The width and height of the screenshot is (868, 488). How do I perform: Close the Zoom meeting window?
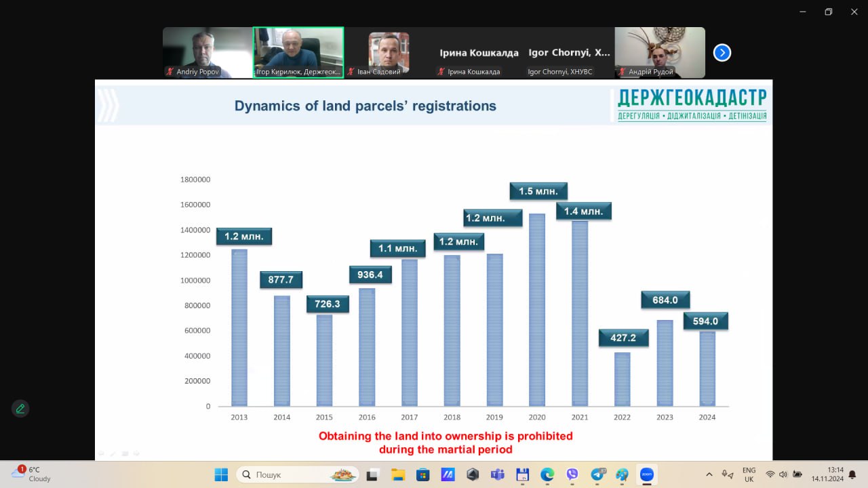(x=854, y=12)
